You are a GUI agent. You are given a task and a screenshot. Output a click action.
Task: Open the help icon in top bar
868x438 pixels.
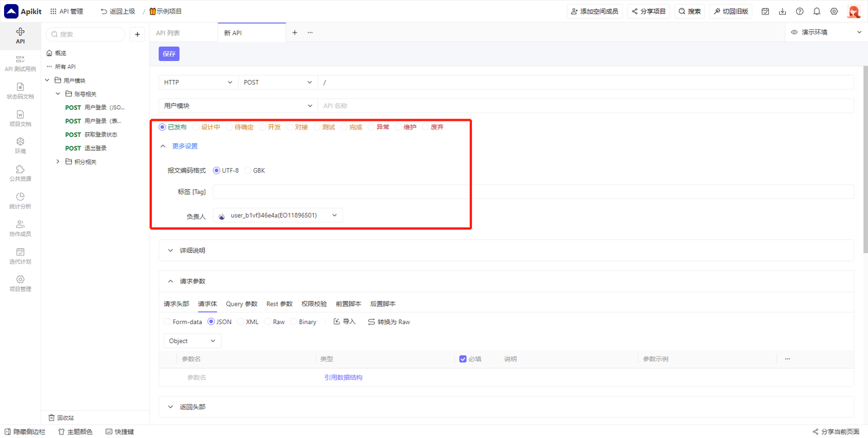(x=800, y=11)
